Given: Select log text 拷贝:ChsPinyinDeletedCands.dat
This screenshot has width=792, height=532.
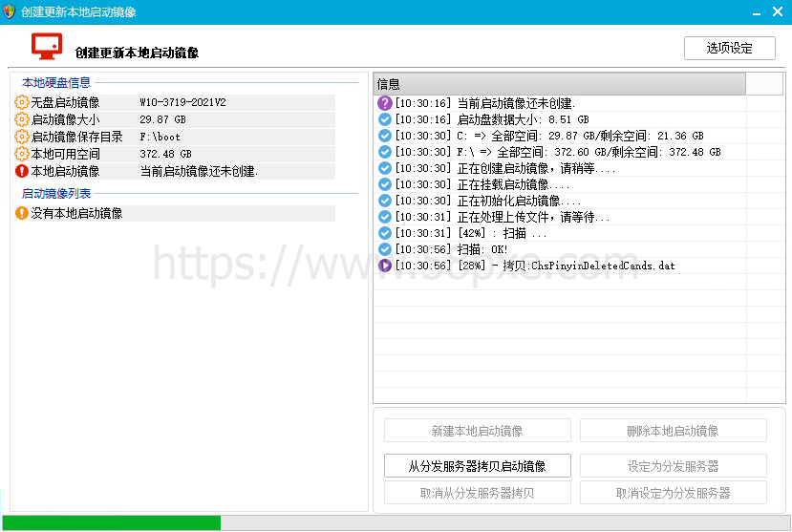Looking at the screenshot, I should (x=589, y=266).
